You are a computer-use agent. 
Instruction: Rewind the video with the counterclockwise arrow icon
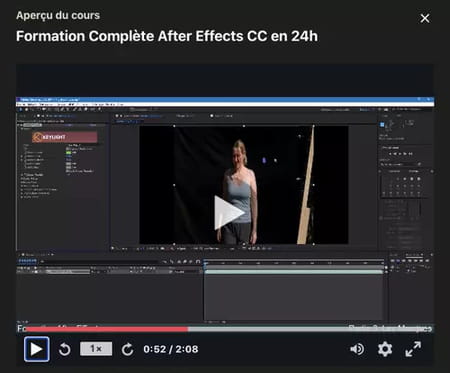point(64,349)
